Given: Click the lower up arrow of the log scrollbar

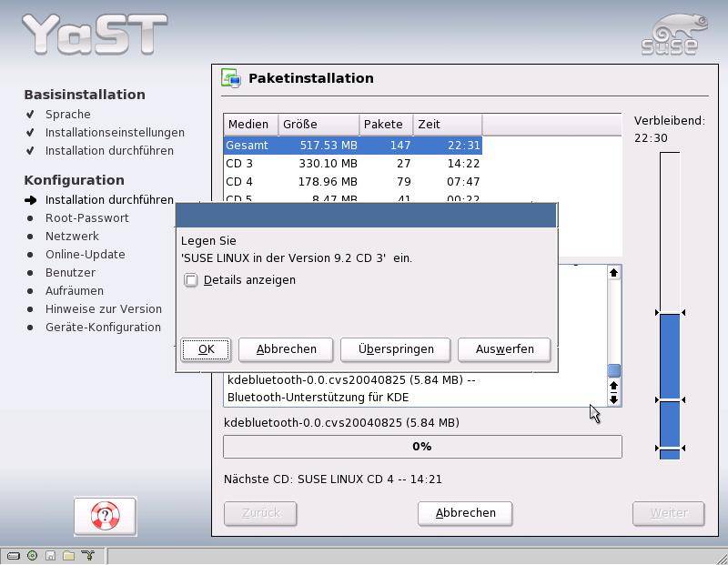Looking at the screenshot, I should click(613, 387).
